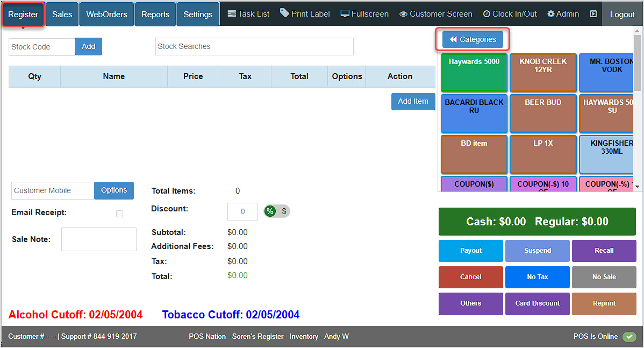Open the Task List from the toolbar
Viewport: 644px width, 348px height.
click(248, 13)
